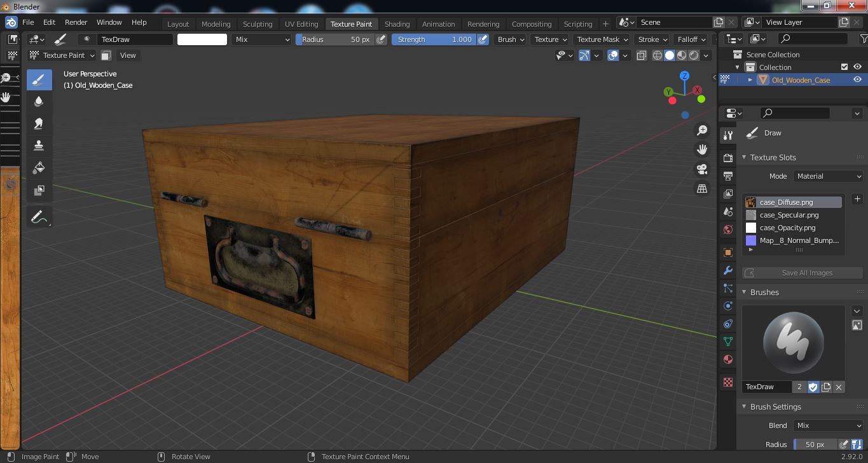The width and height of the screenshot is (868, 463).
Task: Open the Brush popover dropdown
Action: [x=511, y=39]
